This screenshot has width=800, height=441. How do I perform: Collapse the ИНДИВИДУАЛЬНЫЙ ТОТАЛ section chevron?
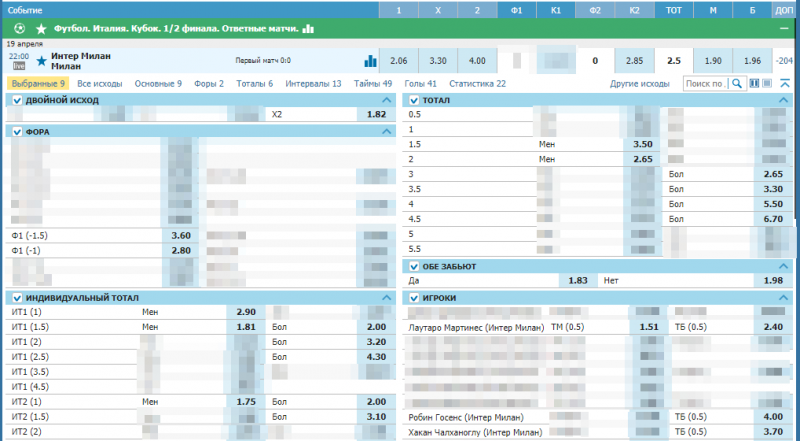point(387,298)
